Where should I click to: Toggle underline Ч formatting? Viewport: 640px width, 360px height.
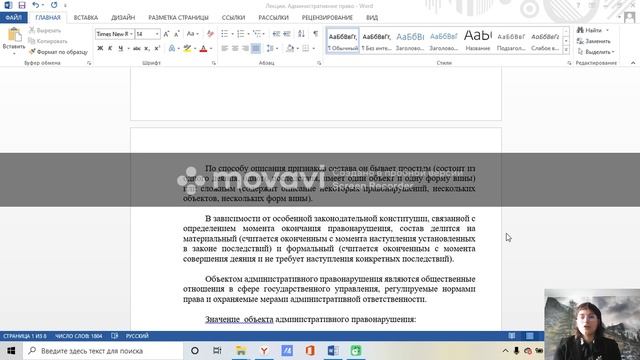tap(120, 49)
